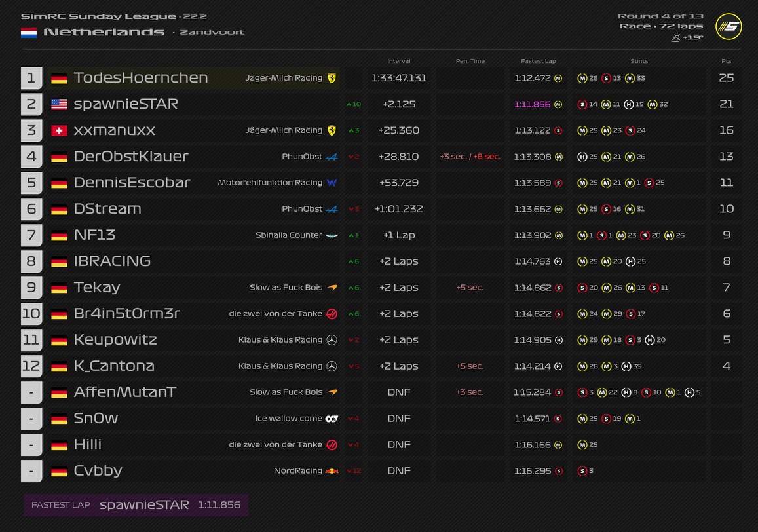The width and height of the screenshot is (758, 532).
Task: Click the purple FASTEST LAP banner
Action: pos(136,505)
